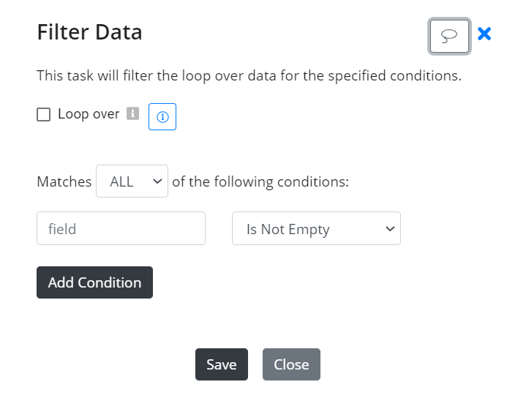518x420 pixels.
Task: Open the speech bubble comment button
Action: click(x=449, y=36)
